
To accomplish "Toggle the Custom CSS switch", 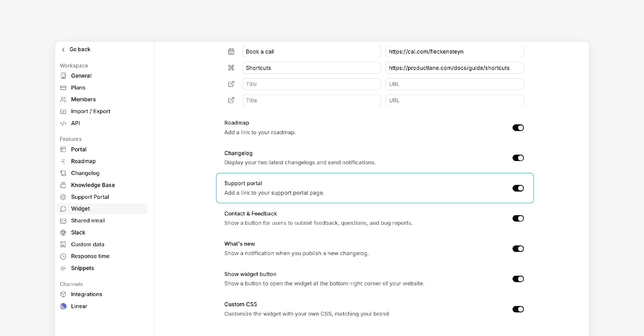I will tap(518, 309).
